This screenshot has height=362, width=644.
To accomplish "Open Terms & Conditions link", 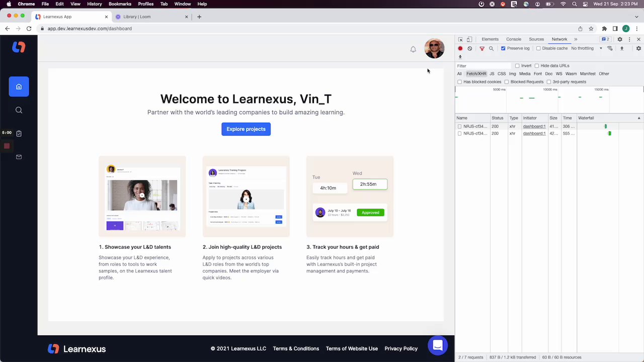I will tap(296, 348).
